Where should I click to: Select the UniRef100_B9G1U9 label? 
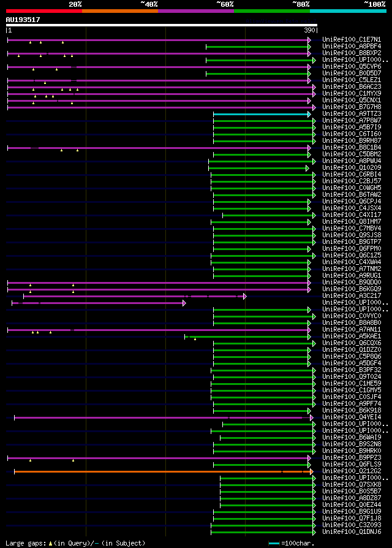pyautogui.click(x=352, y=511)
